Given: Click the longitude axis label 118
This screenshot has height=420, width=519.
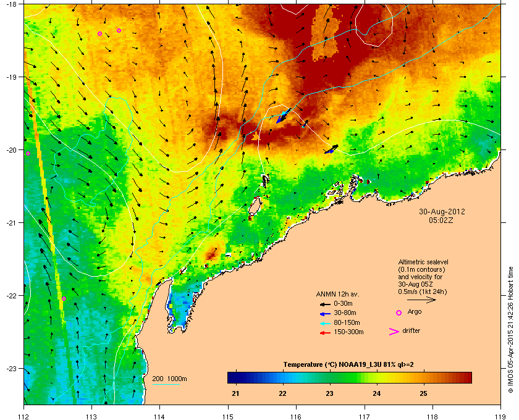Looking at the screenshot, I should click(432, 416).
